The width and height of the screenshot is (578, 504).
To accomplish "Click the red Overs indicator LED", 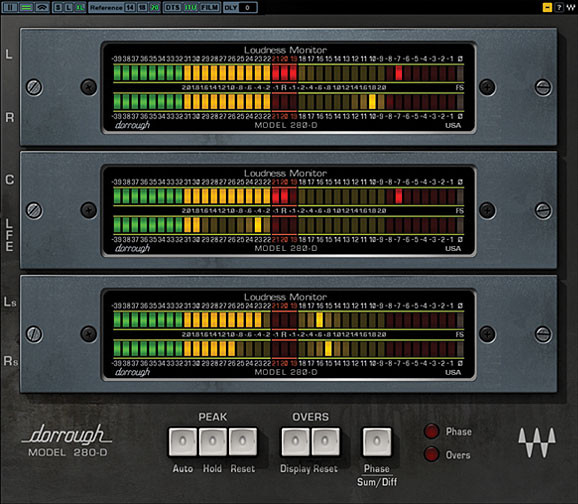I will [x=431, y=454].
